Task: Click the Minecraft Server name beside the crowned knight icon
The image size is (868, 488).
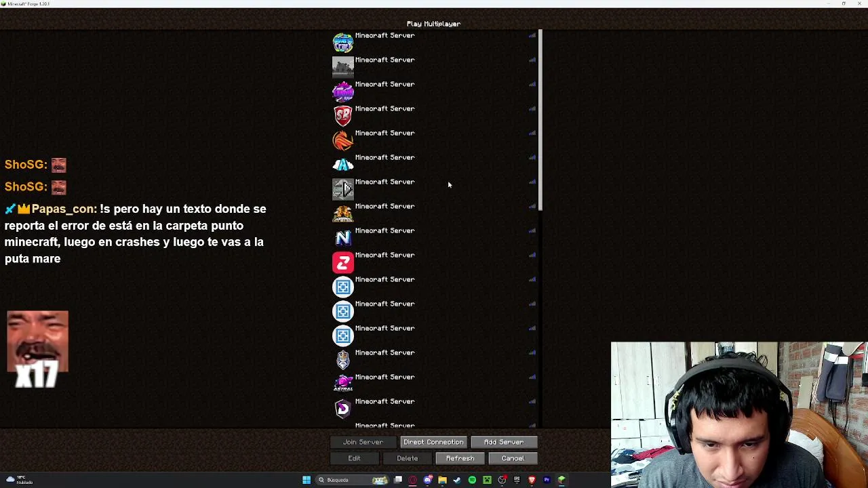Action: pyautogui.click(x=384, y=352)
